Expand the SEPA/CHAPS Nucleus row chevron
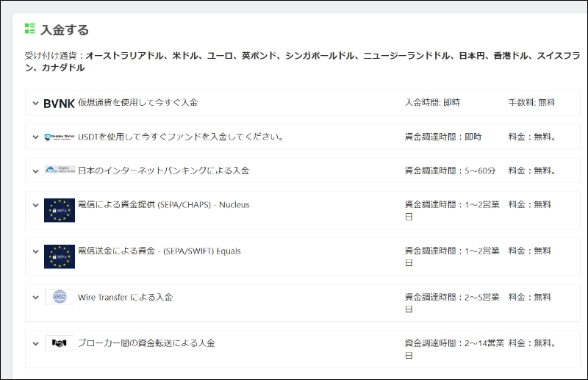The image size is (588, 380). pyautogui.click(x=35, y=205)
